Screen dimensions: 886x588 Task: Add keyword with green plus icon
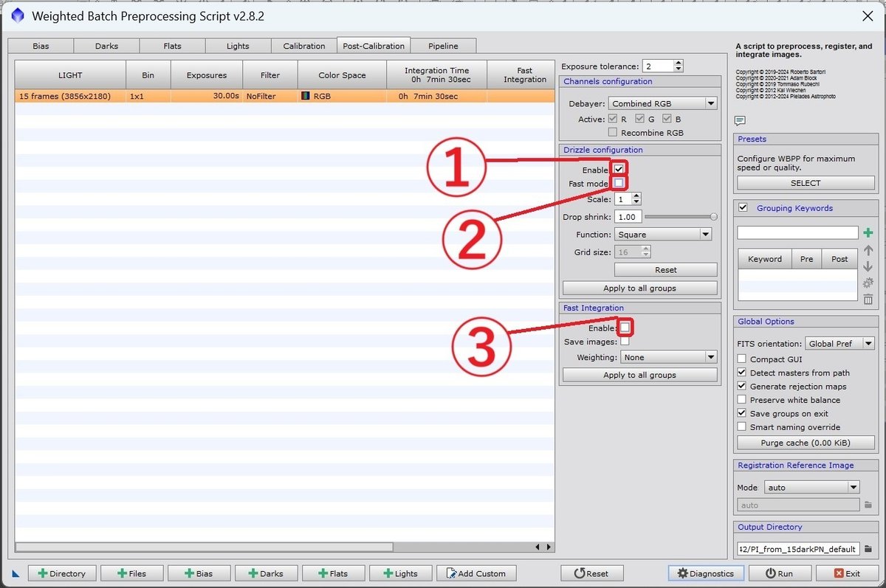pyautogui.click(x=868, y=233)
